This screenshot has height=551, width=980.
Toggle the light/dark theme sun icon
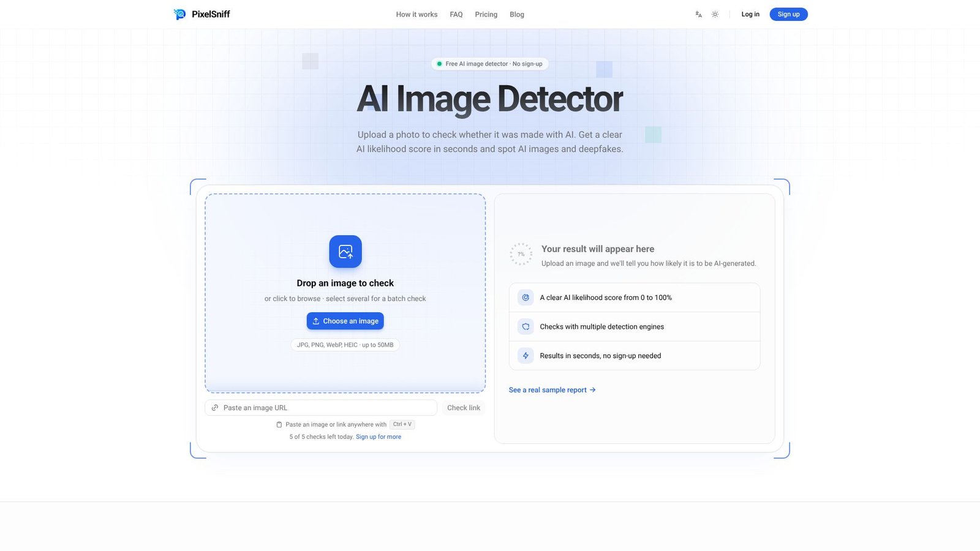(715, 14)
